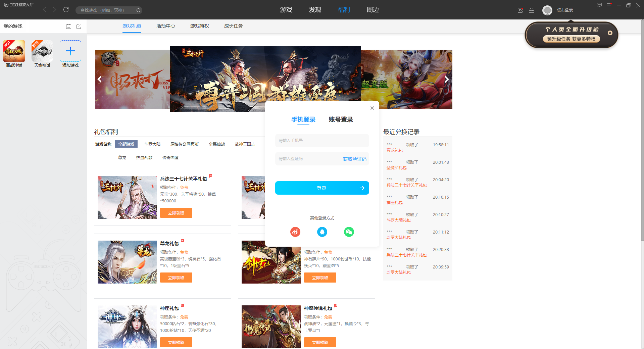644x349 pixels.
Task: Open the 周边 navigation section
Action: [373, 10]
